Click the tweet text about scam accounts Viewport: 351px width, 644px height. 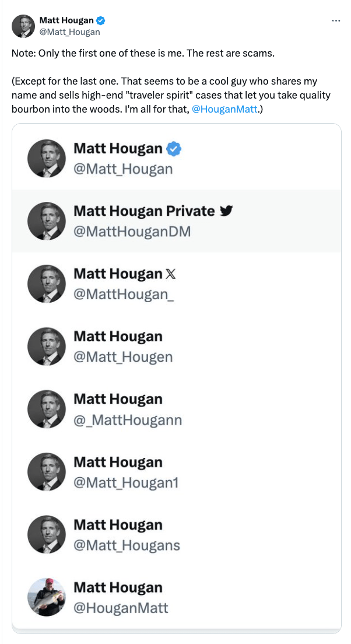143,53
